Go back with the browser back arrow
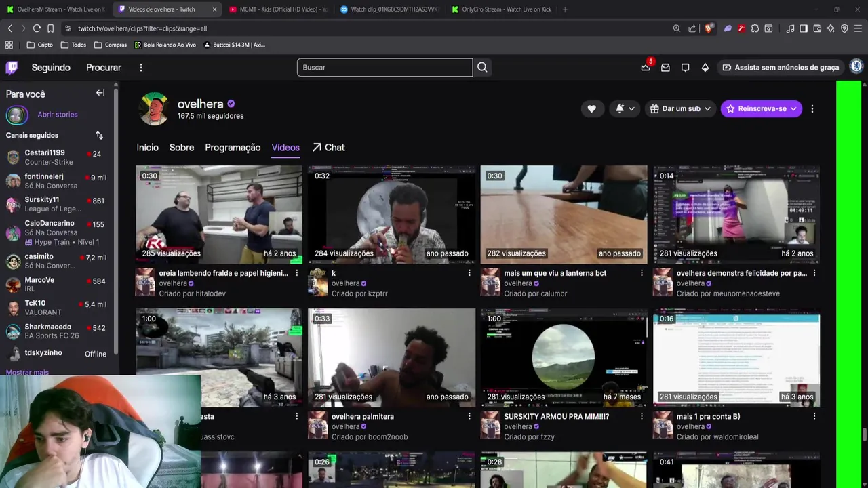This screenshot has width=868, height=488. (x=9, y=28)
